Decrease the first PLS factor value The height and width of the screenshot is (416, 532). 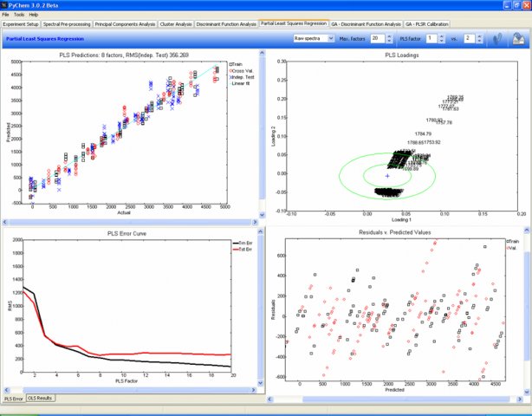click(x=441, y=41)
